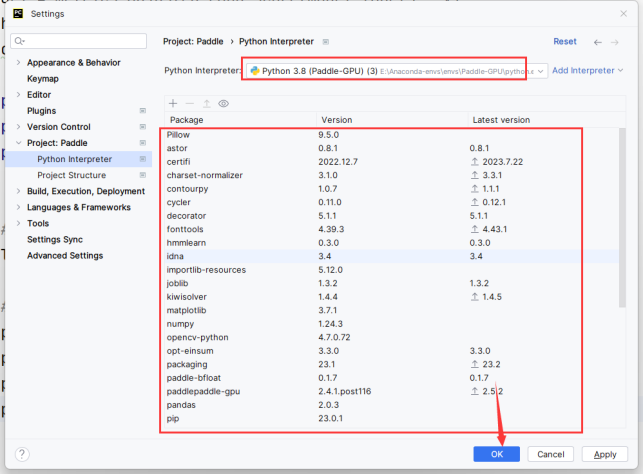Click the Apply button
Viewport: 643px width, 475px height.
pyautogui.click(x=605, y=454)
